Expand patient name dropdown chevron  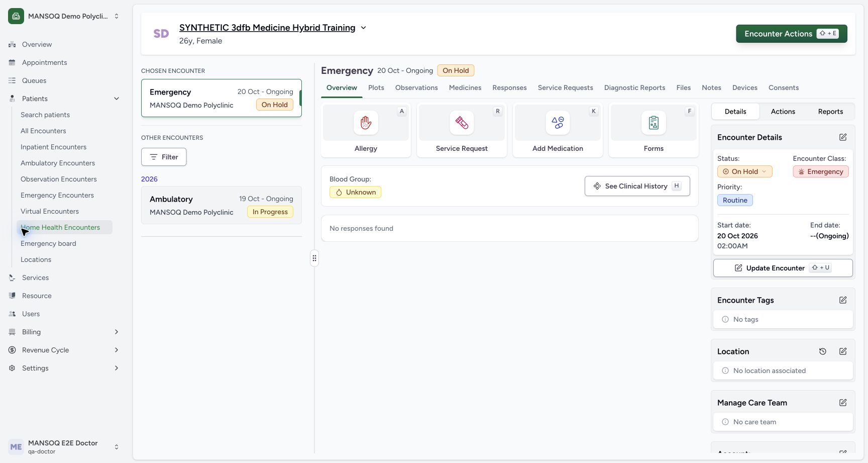pos(363,28)
